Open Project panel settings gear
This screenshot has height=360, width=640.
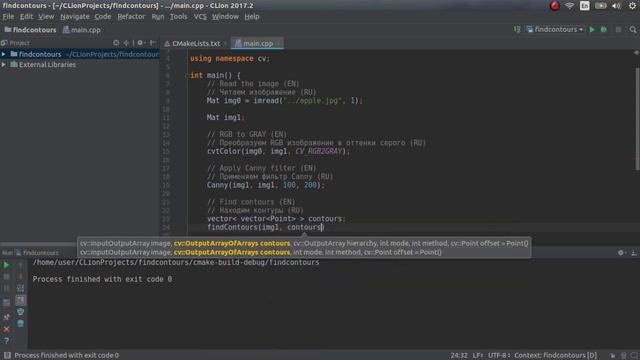pos(141,42)
